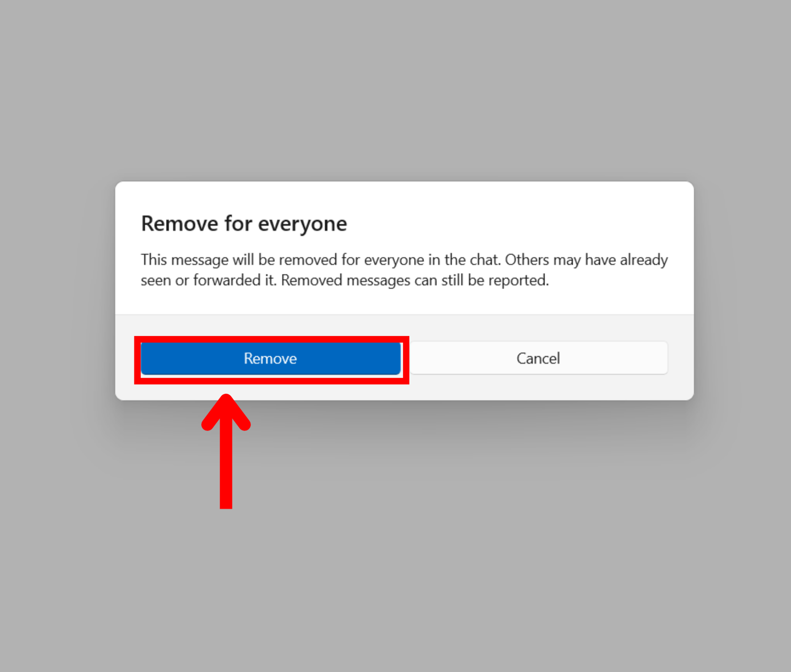
Task: Click the gray footer strip between the buttons
Action: (x=405, y=358)
